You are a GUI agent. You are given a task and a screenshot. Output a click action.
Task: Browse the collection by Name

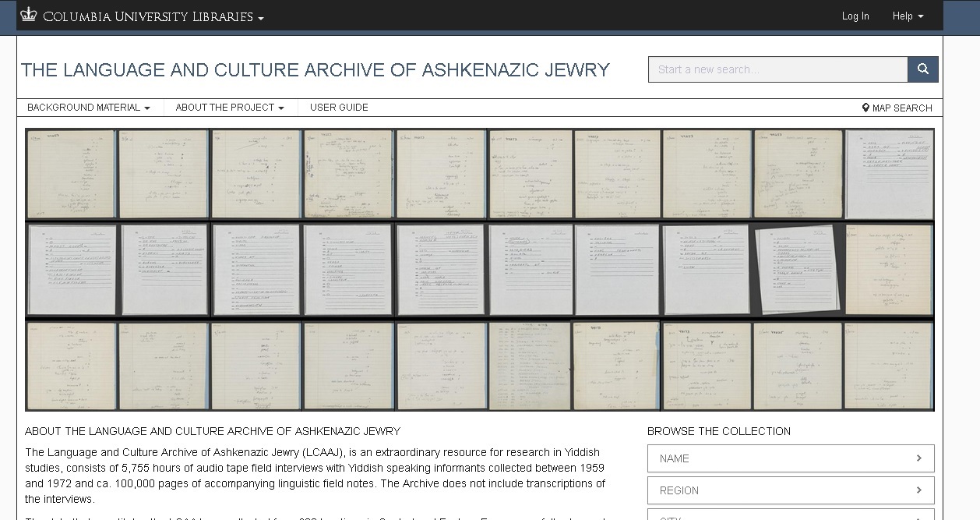[791, 458]
